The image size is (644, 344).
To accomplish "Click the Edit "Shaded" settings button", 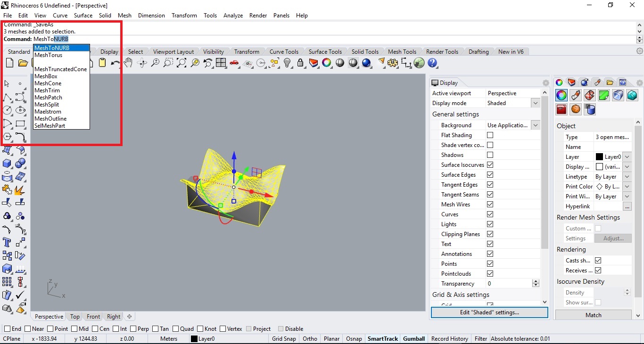I will pyautogui.click(x=489, y=313).
